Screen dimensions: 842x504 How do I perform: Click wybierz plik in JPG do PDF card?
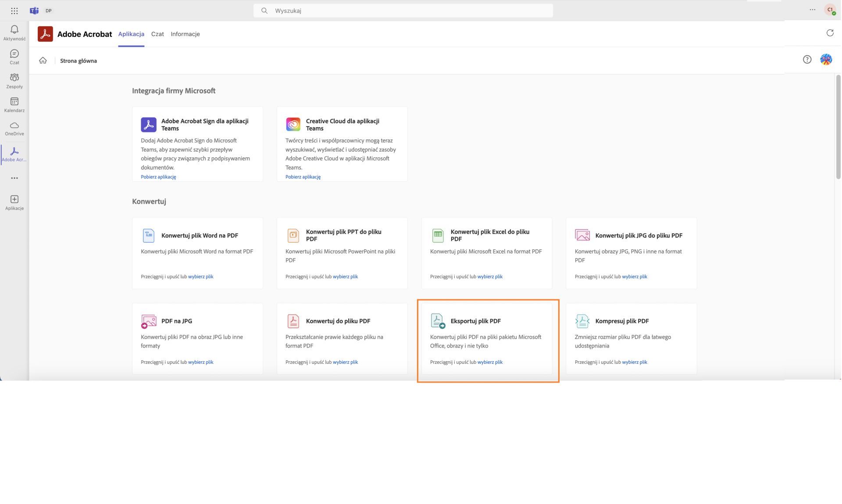[x=635, y=277]
